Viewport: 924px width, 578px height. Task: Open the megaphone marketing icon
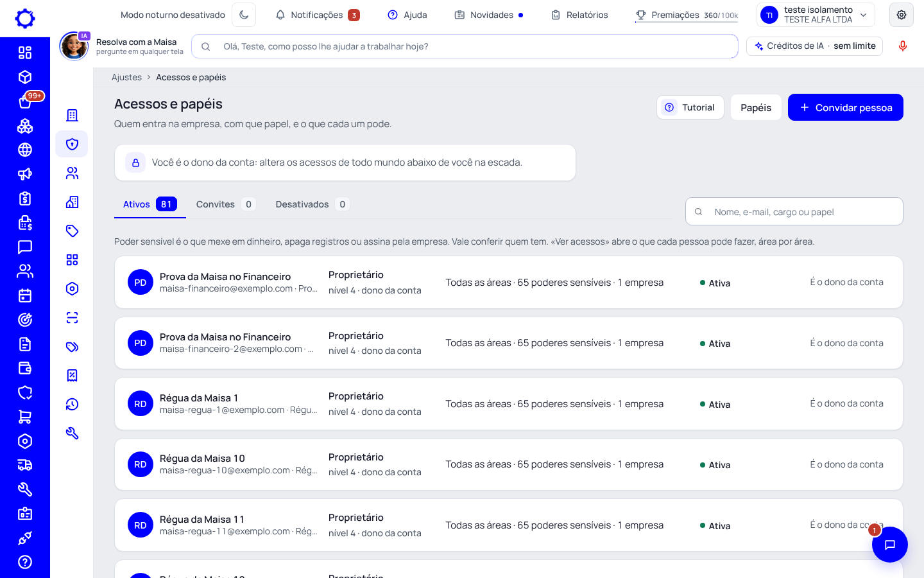pos(25,174)
